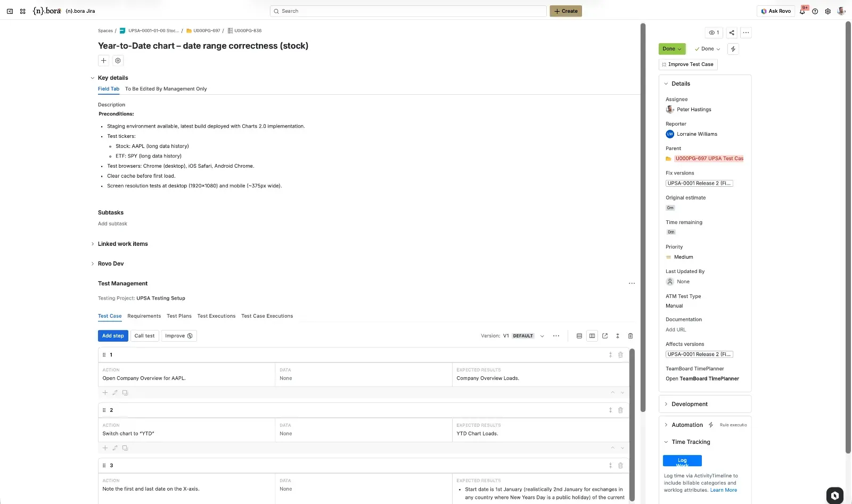Expand the Linked work items section

coord(93,244)
